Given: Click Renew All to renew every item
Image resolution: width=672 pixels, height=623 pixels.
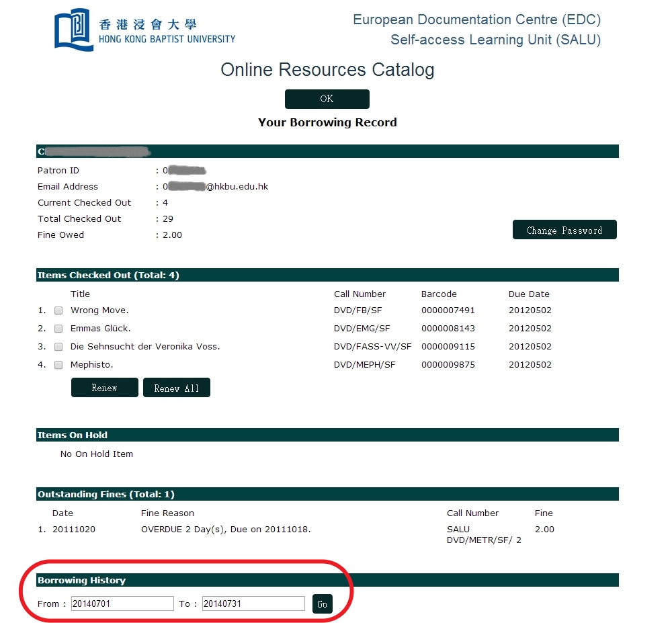Looking at the screenshot, I should pos(176,388).
